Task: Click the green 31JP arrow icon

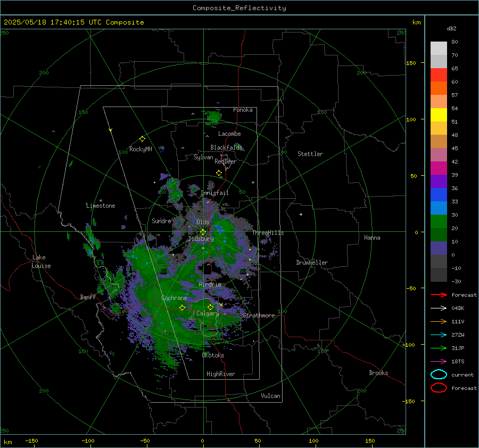Action: pos(439,348)
